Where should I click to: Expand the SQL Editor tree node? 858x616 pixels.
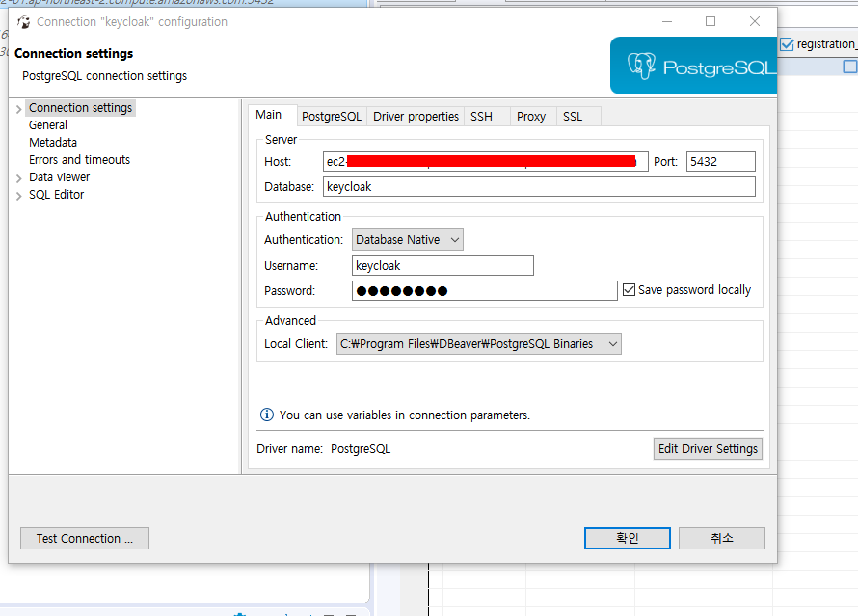(x=18, y=196)
